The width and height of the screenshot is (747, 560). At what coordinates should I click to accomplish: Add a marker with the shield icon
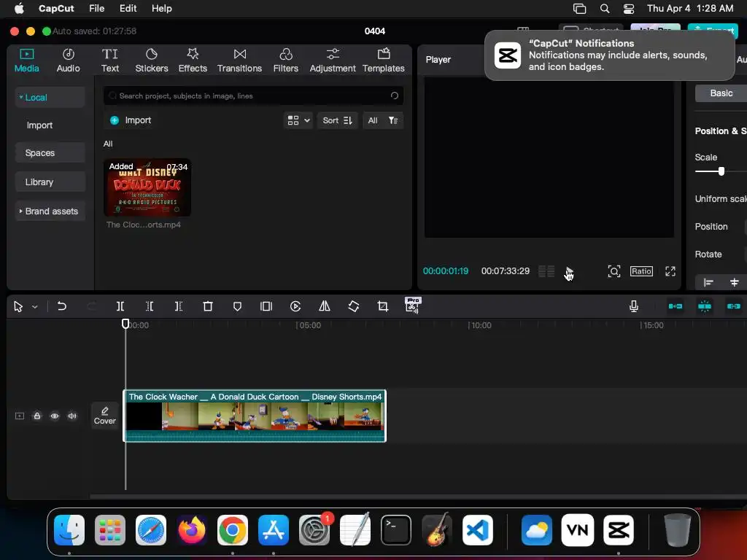(x=237, y=306)
